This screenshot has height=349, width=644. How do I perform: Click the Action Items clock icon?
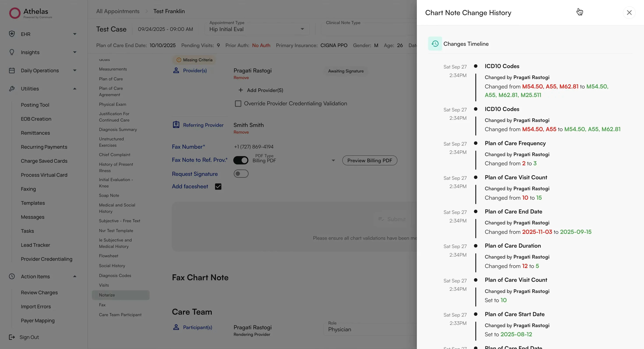click(x=12, y=276)
